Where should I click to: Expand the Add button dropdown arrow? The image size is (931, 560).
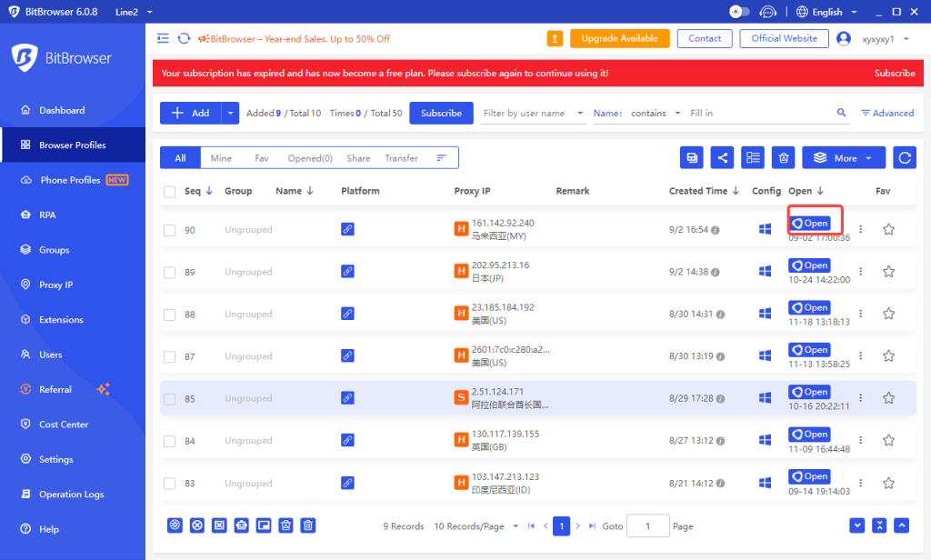pyautogui.click(x=230, y=113)
